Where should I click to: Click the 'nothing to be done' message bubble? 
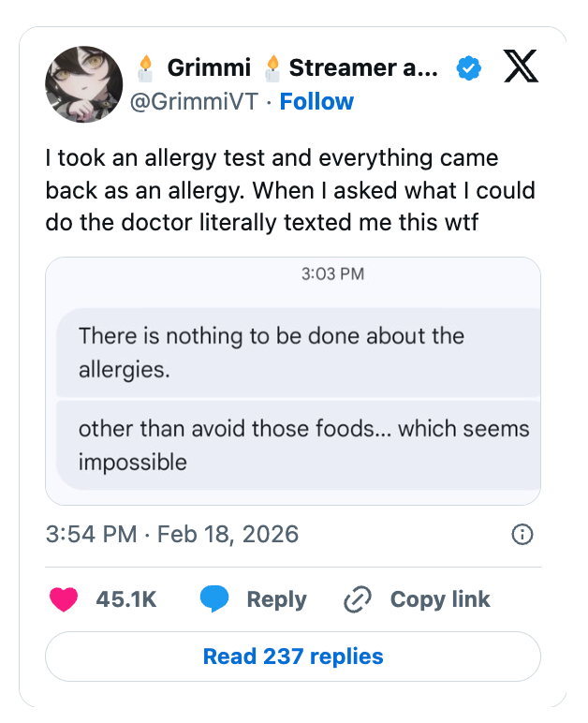[x=298, y=352]
